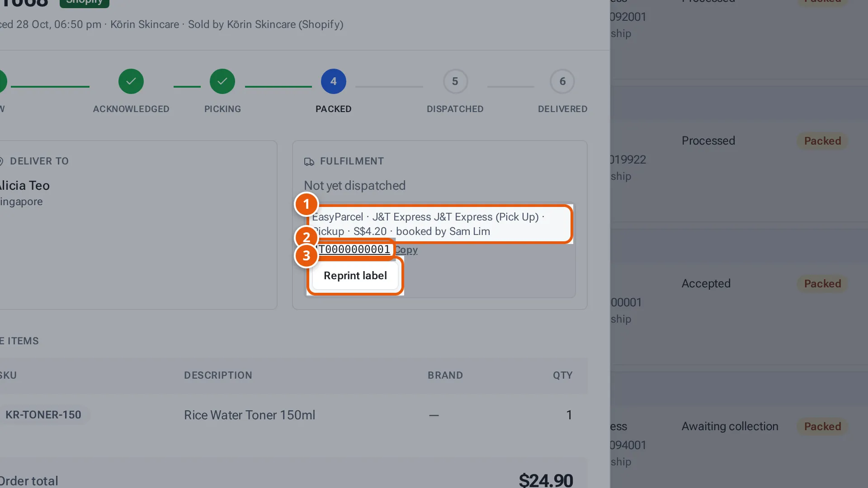Click the BRAND column header
The height and width of the screenshot is (488, 868).
tap(445, 375)
